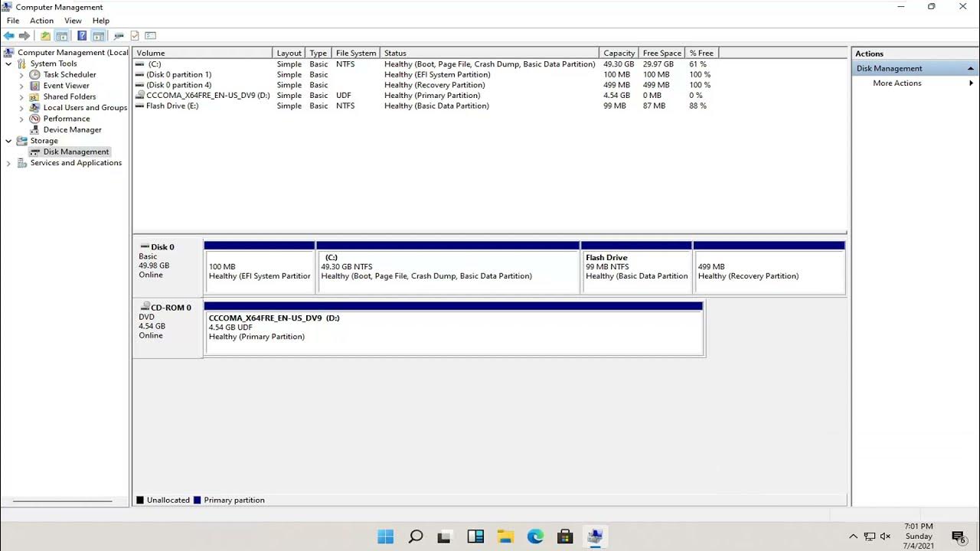Open the Action menu
Screen dimensions: 980x551
[x=41, y=21]
